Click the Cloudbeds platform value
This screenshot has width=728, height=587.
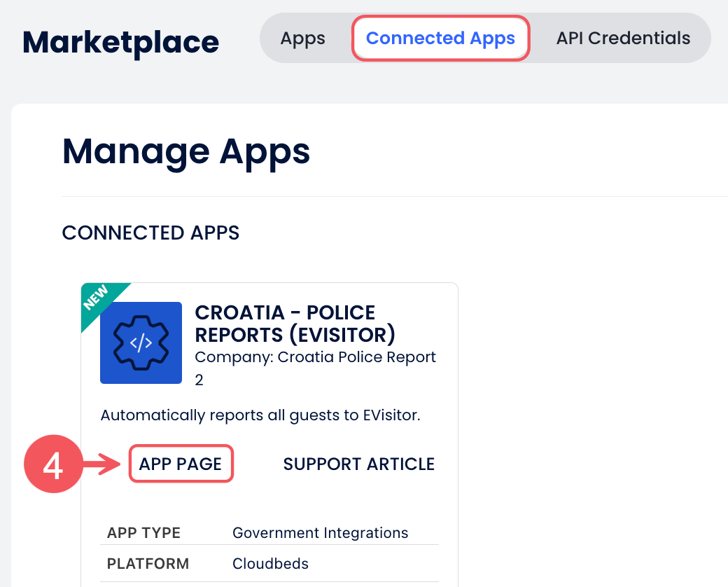point(270,563)
